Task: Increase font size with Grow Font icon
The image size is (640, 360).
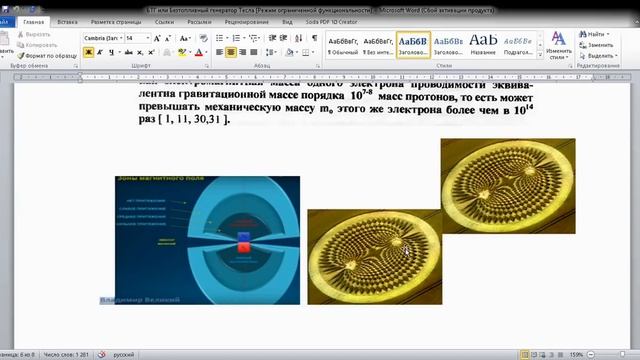Action: (157, 38)
